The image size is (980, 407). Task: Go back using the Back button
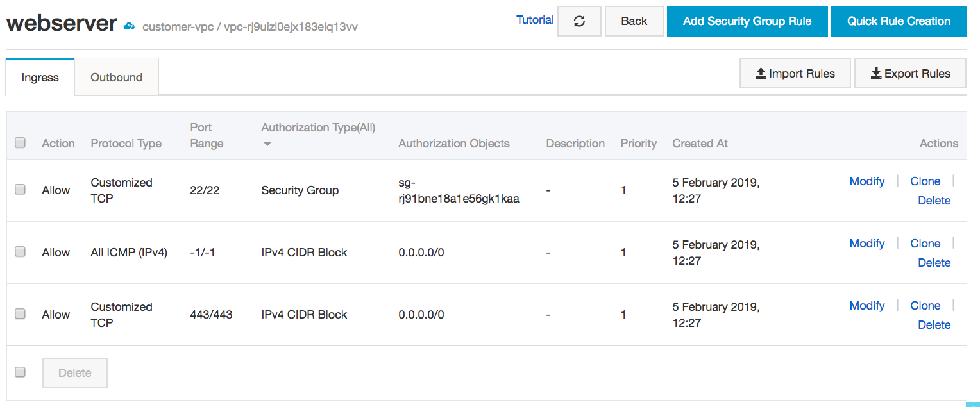tap(634, 21)
